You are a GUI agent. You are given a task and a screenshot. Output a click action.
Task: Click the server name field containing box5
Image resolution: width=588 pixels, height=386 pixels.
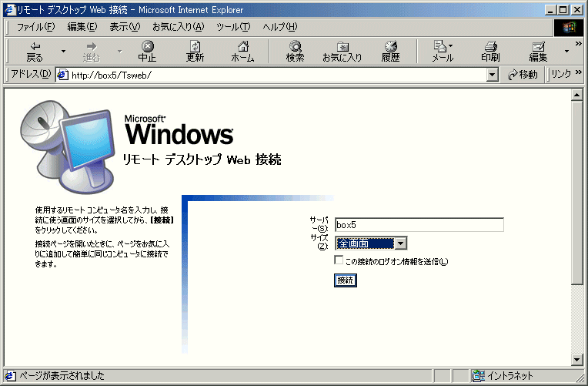click(419, 225)
